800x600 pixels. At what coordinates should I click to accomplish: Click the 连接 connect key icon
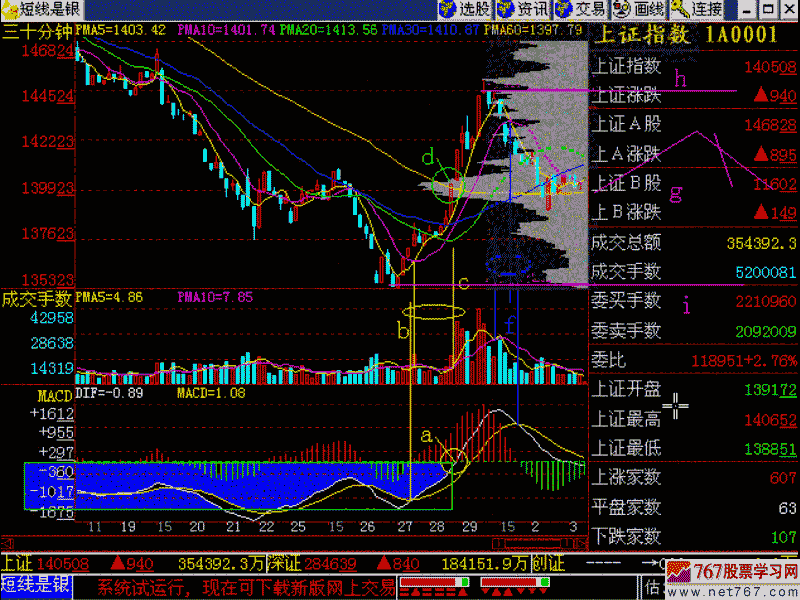coord(697,10)
